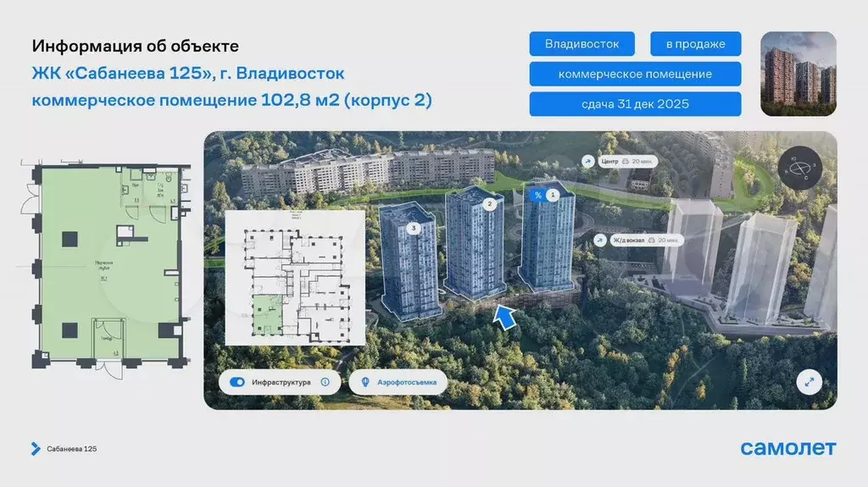The width and height of the screenshot is (868, 487).
Task: Click the compass orientation control
Action: pos(800,167)
